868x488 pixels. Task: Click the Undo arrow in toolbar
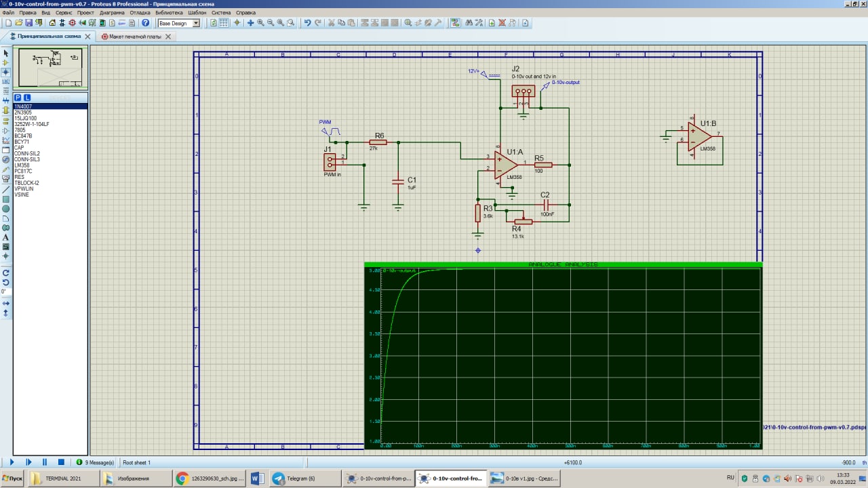click(x=307, y=23)
